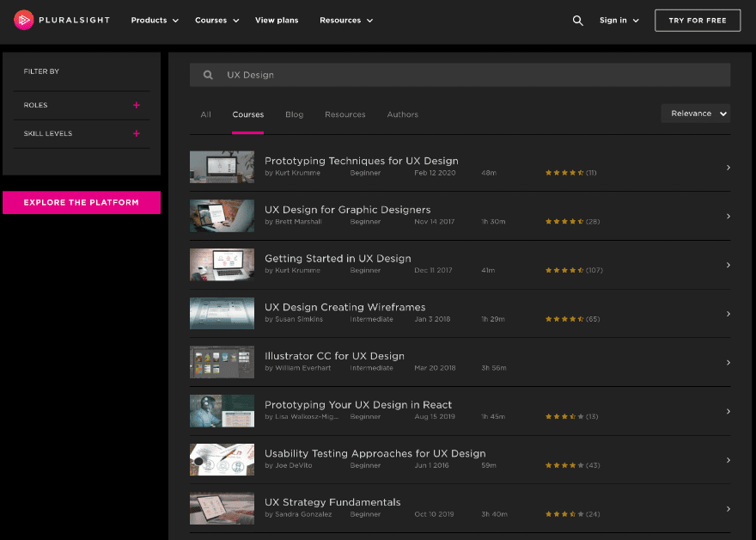Expand the ROLES filter section
The image size is (756, 540).
tap(137, 105)
